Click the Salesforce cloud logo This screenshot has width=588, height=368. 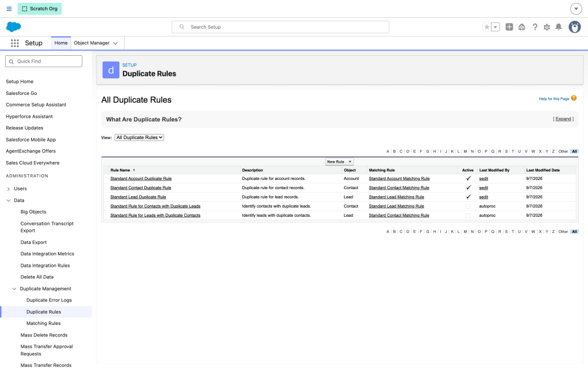point(14,26)
